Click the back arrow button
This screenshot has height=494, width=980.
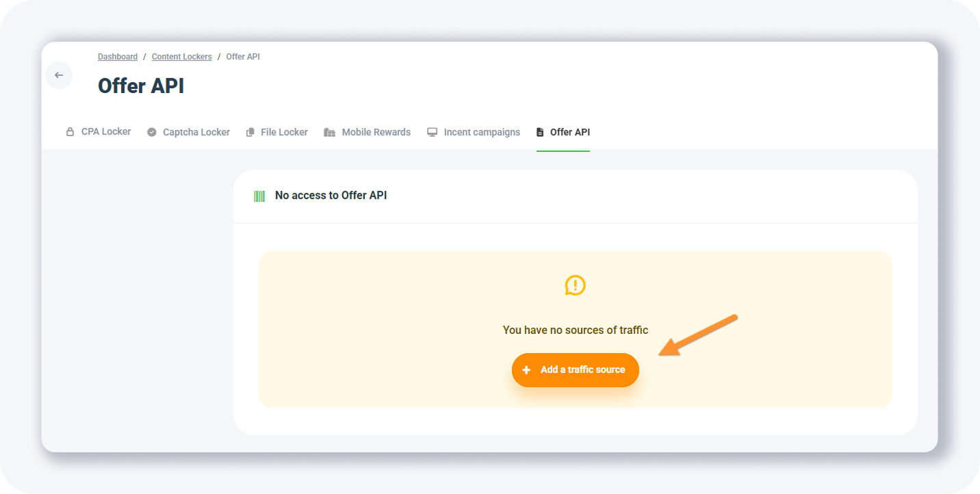59,75
